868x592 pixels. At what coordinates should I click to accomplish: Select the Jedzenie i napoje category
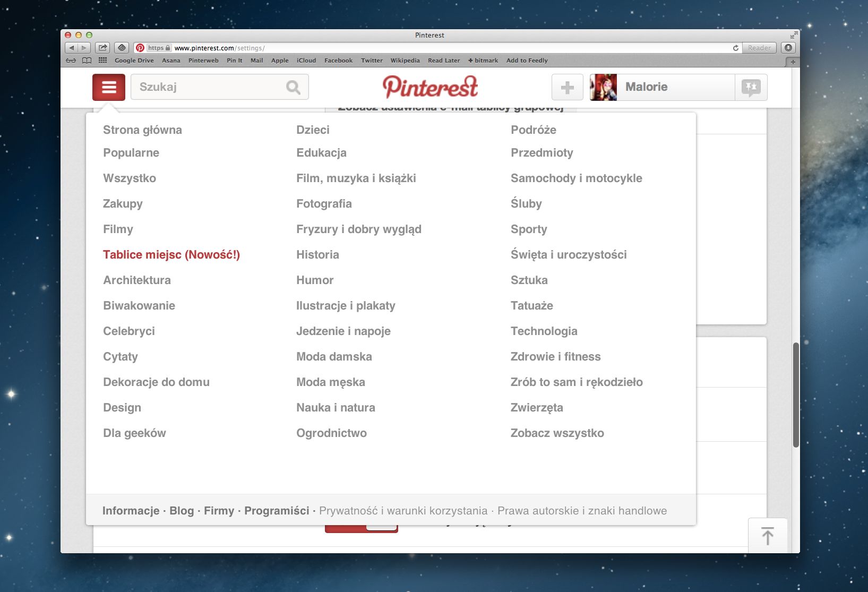point(343,331)
